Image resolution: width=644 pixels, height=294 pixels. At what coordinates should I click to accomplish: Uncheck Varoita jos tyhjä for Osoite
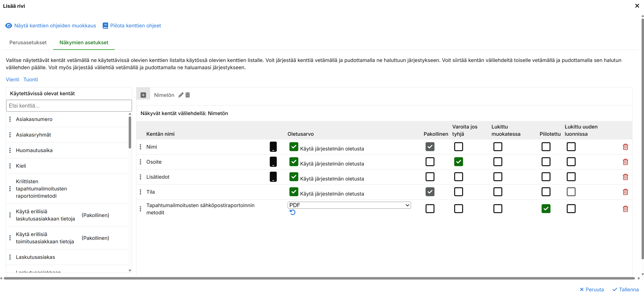(458, 162)
